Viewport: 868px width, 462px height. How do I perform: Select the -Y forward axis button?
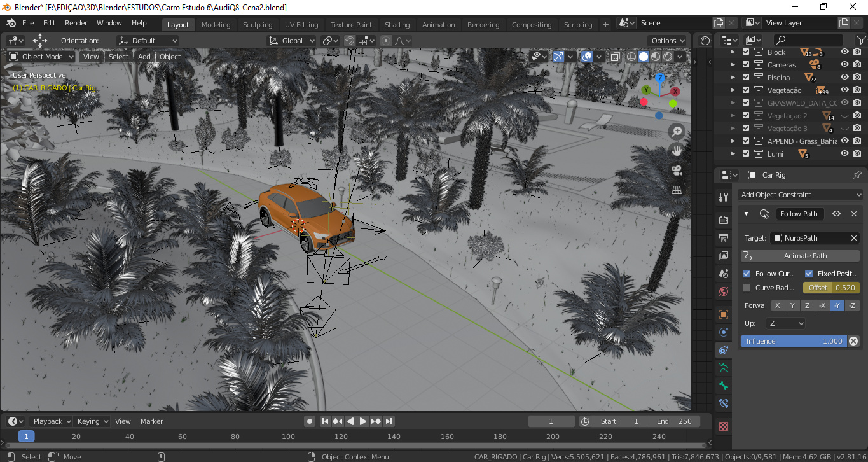[837, 305]
